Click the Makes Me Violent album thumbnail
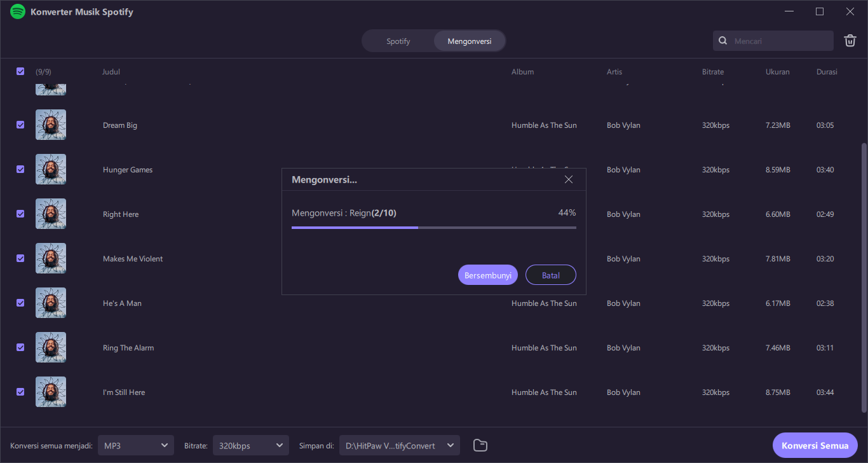Viewport: 868px width, 463px height. tap(51, 258)
